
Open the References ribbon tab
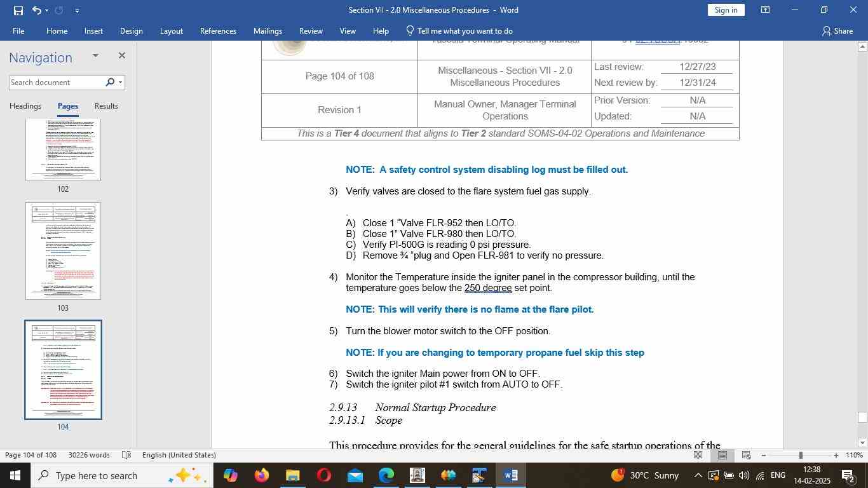(x=218, y=30)
